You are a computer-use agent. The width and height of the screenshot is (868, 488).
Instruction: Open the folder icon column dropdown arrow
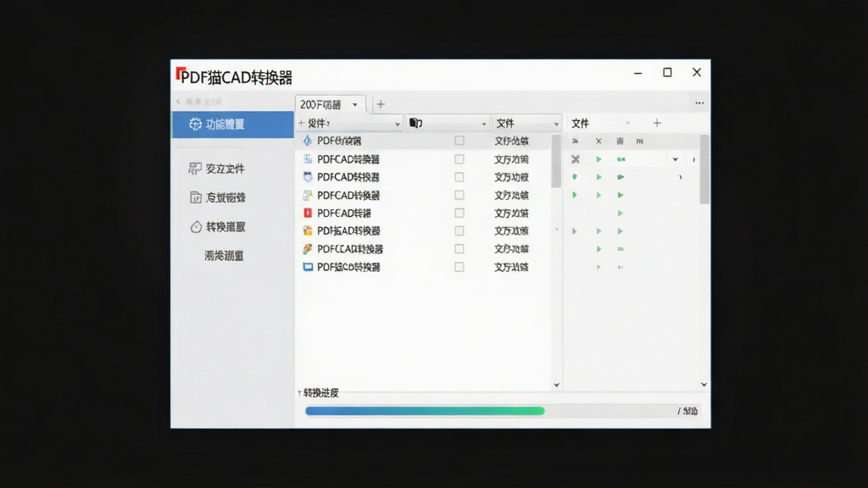point(484,124)
